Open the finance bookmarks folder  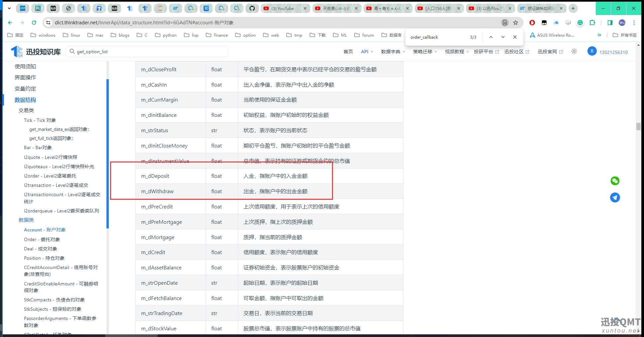[x=217, y=35]
